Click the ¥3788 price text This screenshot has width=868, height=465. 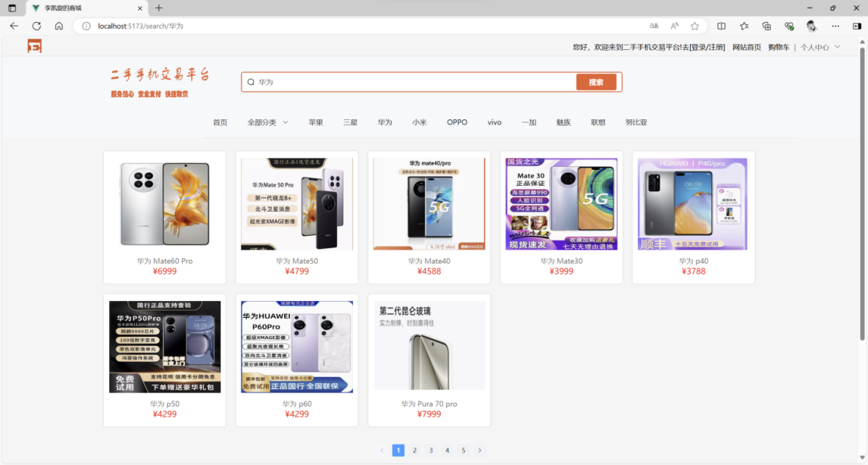pos(694,271)
